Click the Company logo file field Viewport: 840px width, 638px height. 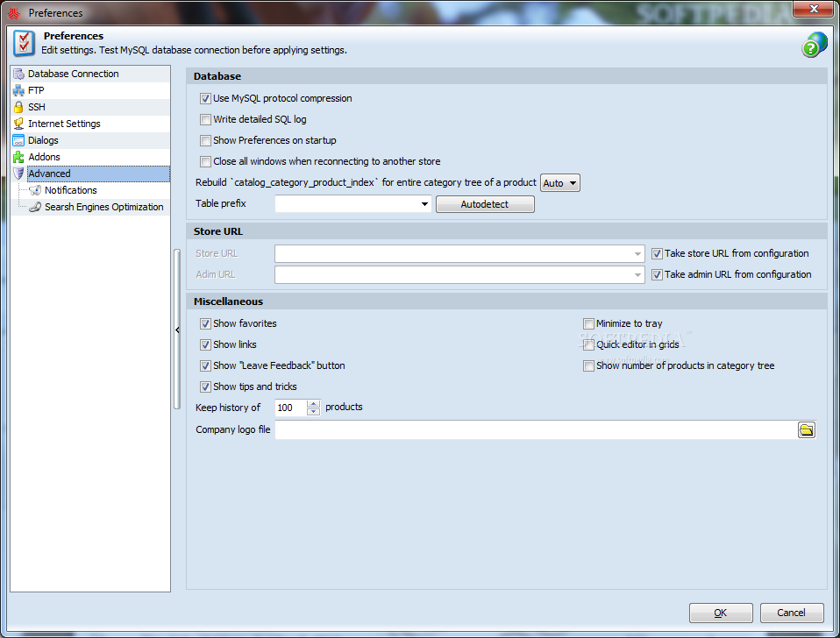point(536,429)
